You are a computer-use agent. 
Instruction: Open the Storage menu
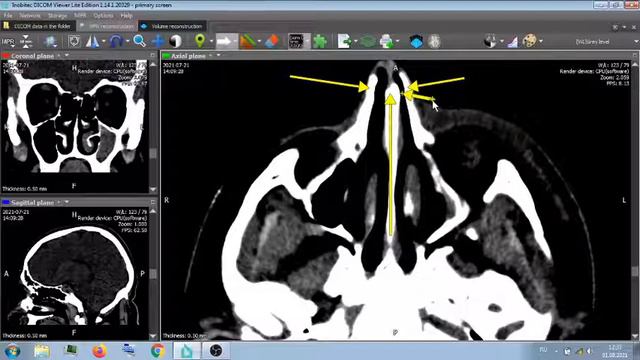(x=57, y=16)
